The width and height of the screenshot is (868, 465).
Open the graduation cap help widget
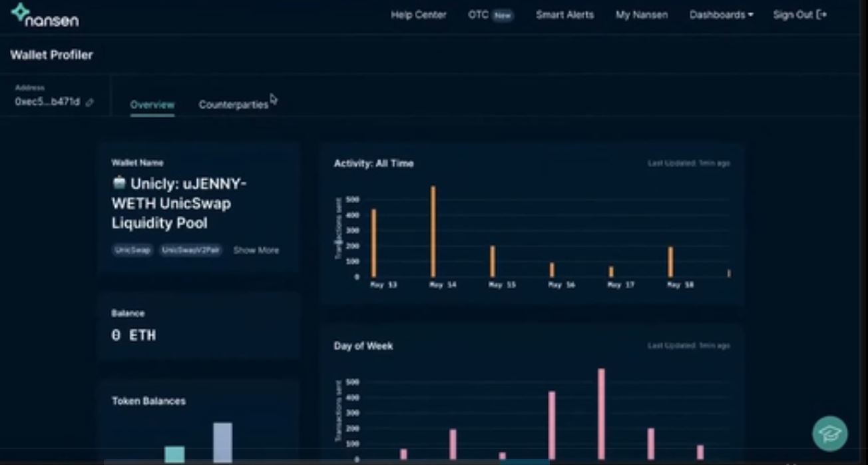[830, 434]
